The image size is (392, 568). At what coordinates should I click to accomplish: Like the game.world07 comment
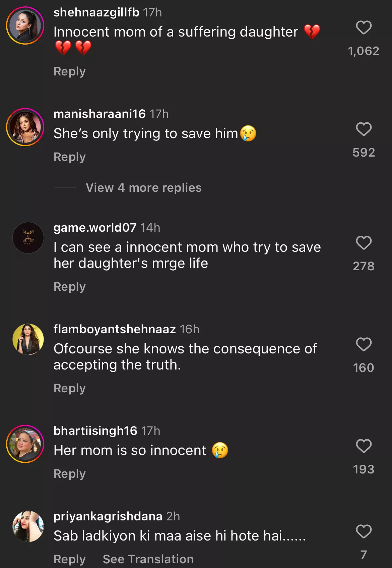(364, 243)
